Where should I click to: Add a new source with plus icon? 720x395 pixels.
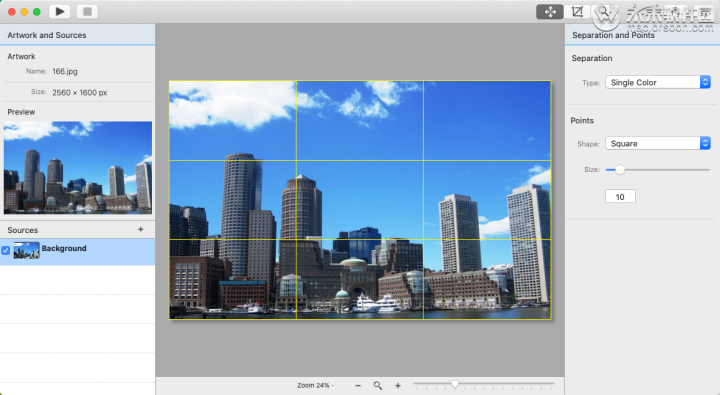[x=141, y=229]
